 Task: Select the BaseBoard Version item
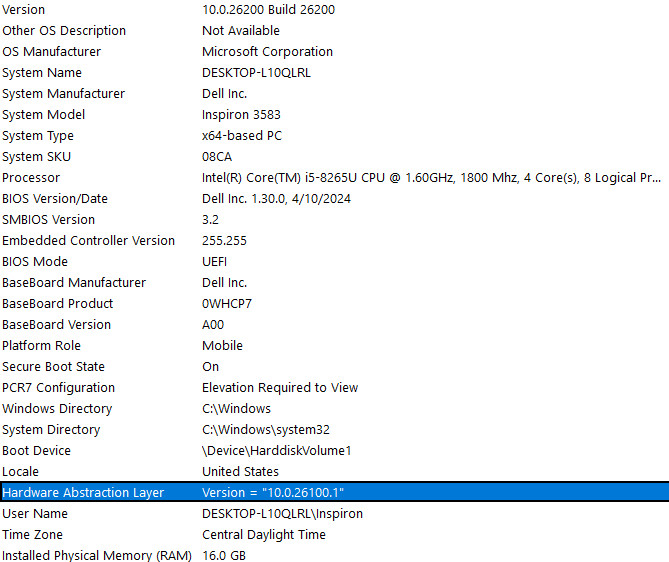click(x=56, y=324)
